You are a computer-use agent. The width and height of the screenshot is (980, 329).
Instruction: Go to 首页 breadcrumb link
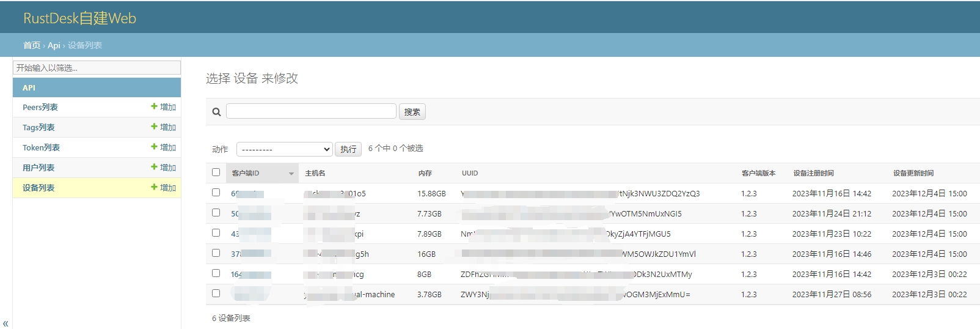click(32, 45)
